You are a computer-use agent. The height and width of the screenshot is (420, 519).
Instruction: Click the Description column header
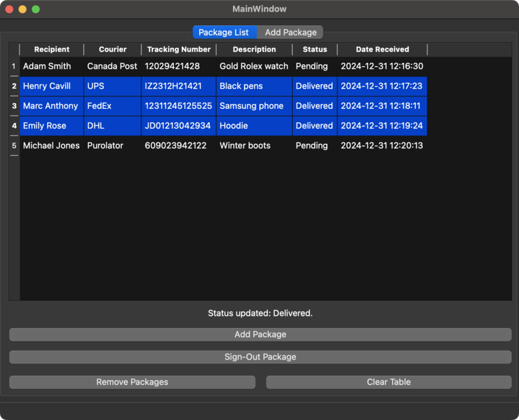coord(254,49)
